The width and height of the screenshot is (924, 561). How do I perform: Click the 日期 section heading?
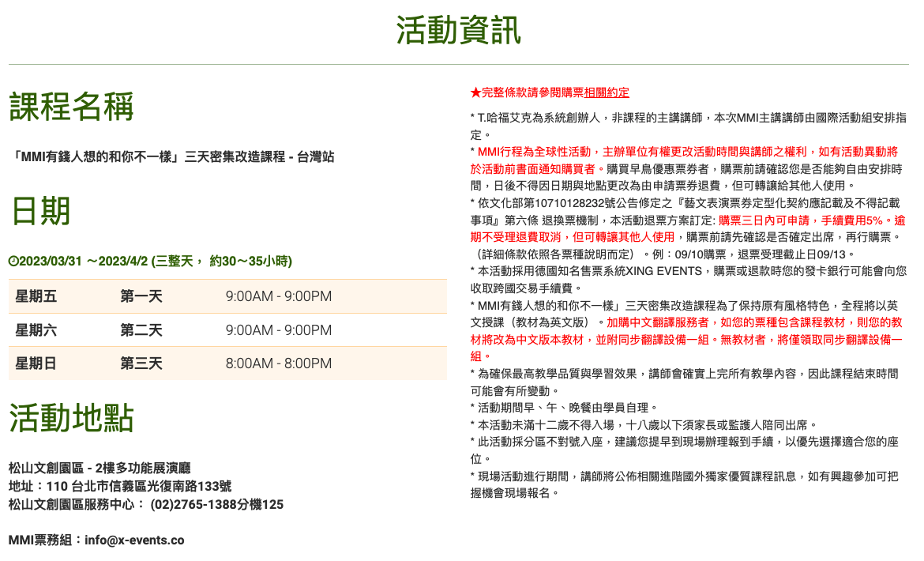[x=40, y=211]
